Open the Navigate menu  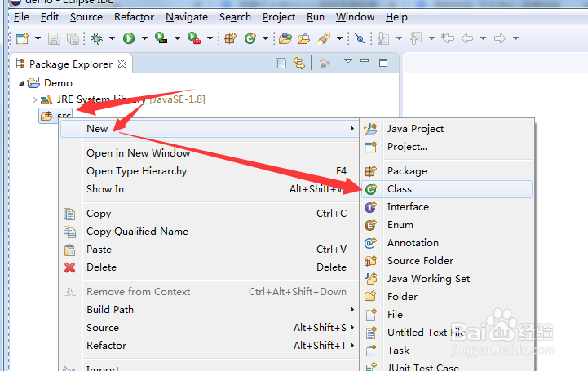pos(187,17)
